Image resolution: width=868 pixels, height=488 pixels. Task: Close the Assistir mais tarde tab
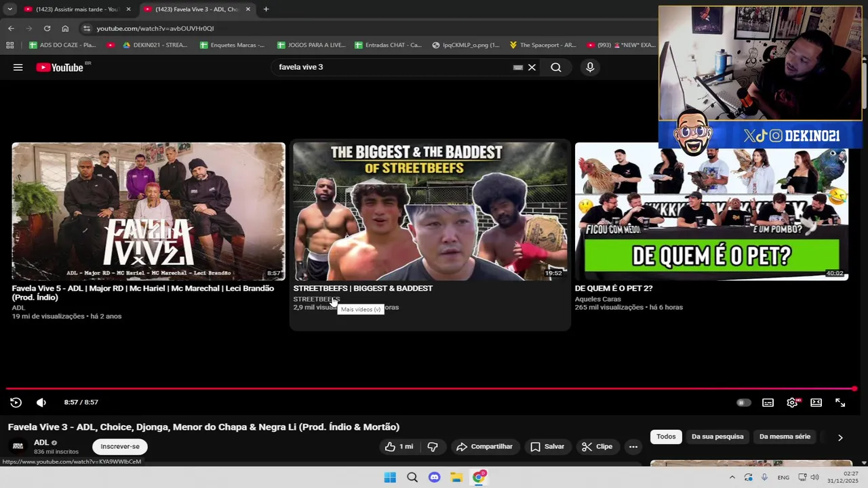tap(128, 9)
